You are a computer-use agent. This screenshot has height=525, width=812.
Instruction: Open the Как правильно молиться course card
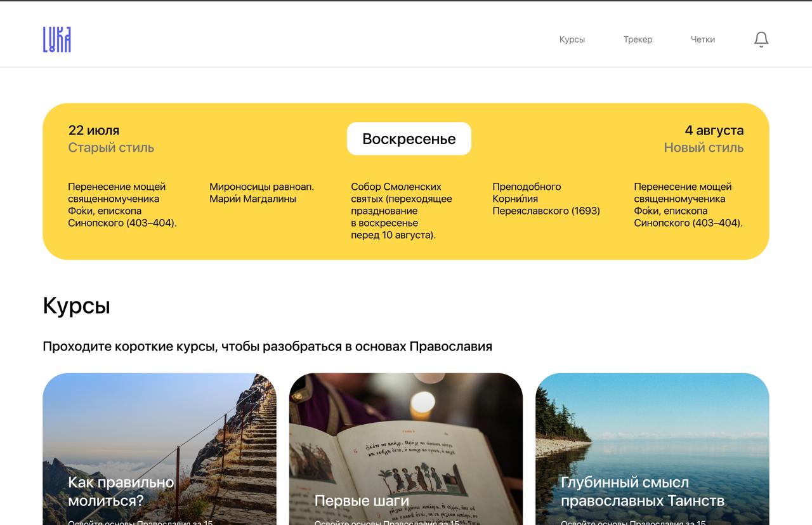tap(159, 449)
